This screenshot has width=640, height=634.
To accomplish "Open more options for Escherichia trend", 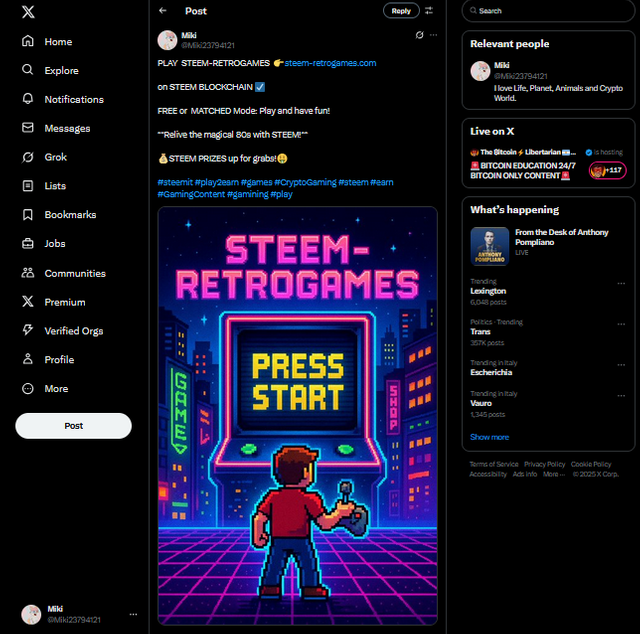I will point(621,365).
